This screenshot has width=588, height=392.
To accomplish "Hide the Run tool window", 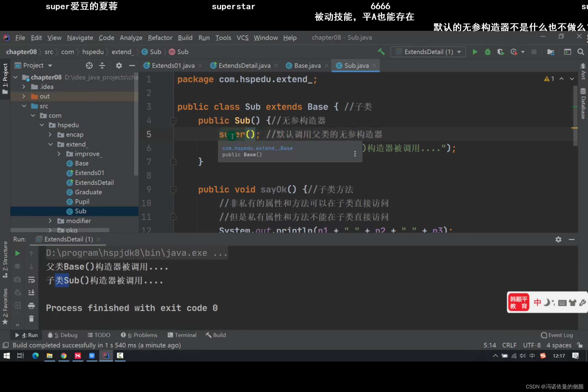I will [x=571, y=239].
